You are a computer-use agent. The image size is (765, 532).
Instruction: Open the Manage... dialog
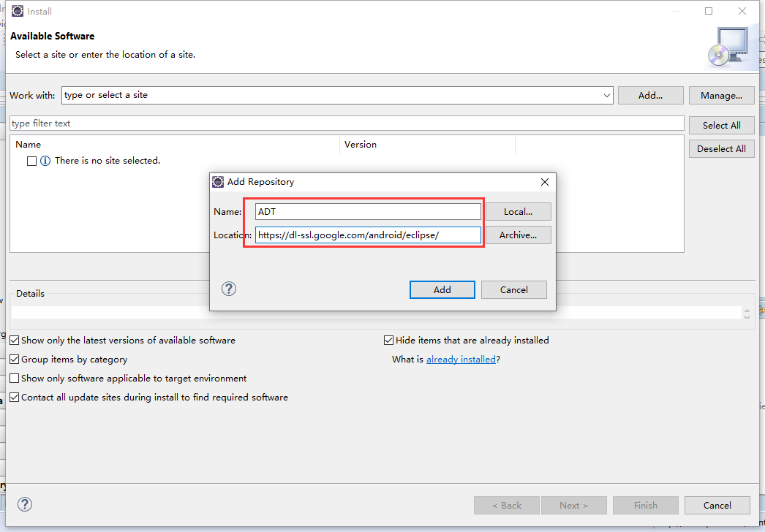[721, 95]
